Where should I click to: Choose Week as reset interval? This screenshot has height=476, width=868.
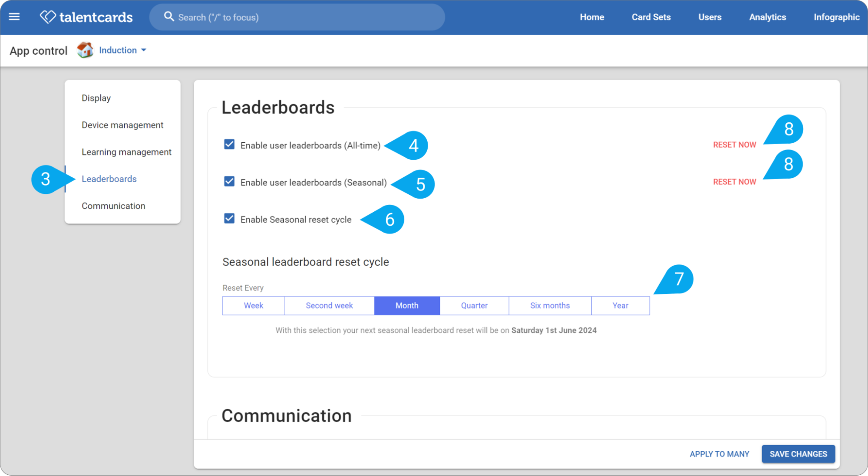[254, 305]
